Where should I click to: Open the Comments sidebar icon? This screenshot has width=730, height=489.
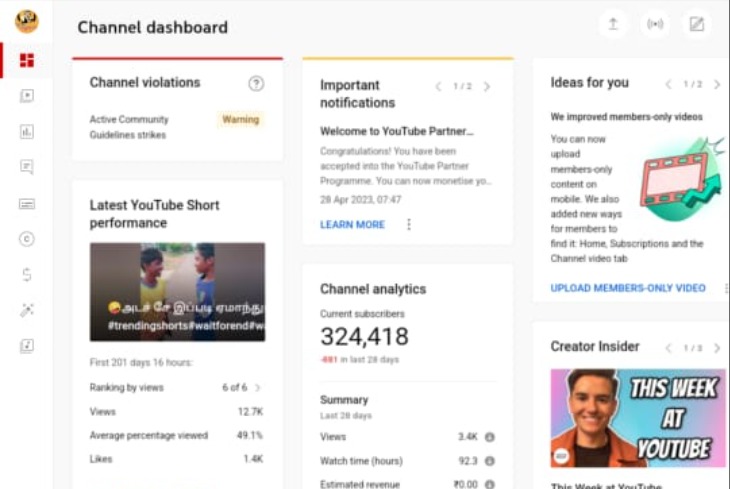coord(27,167)
